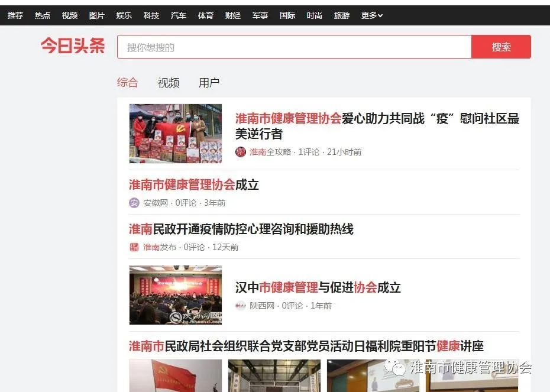Open the 娱乐 navigation item
The image size is (550, 392).
(x=124, y=15)
